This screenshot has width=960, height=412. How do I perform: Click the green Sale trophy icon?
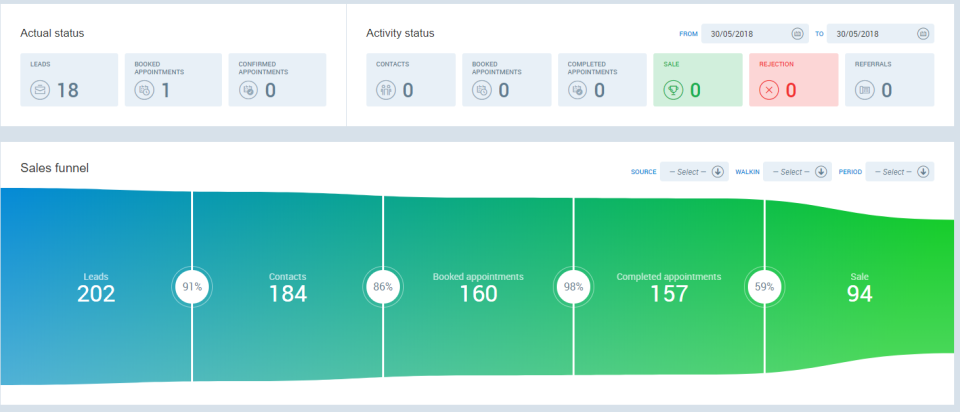pyautogui.click(x=673, y=90)
